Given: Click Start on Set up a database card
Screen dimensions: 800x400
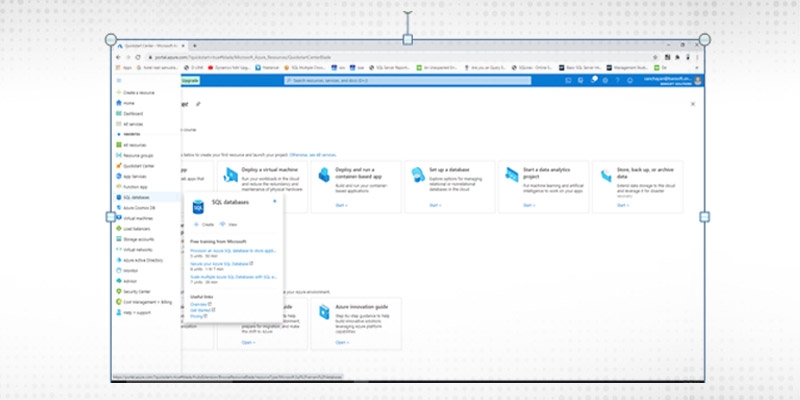Looking at the screenshot, I should click(x=435, y=205).
